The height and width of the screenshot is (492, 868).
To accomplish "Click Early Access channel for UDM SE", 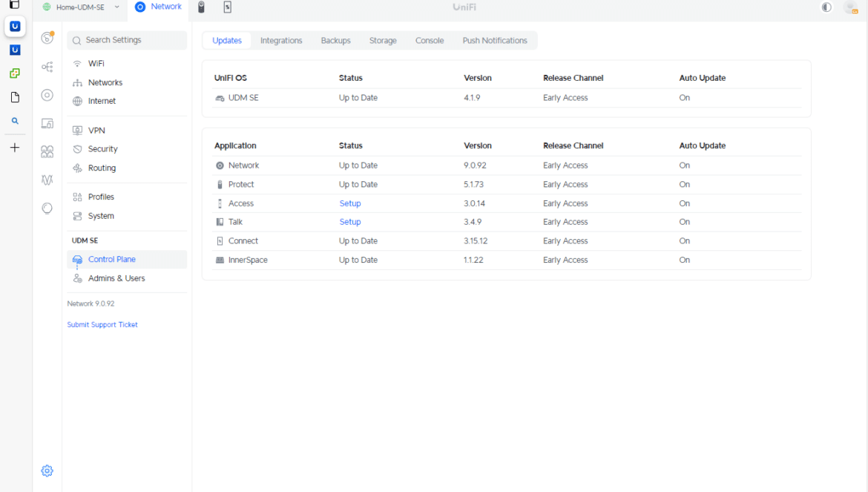I will pyautogui.click(x=565, y=98).
